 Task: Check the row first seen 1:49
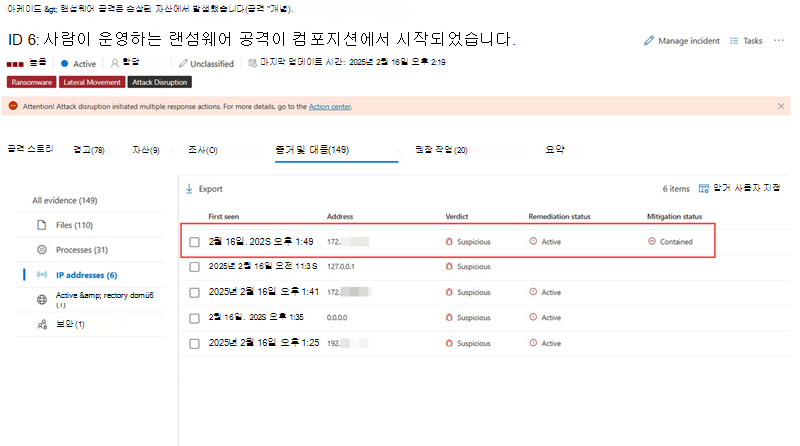(194, 242)
